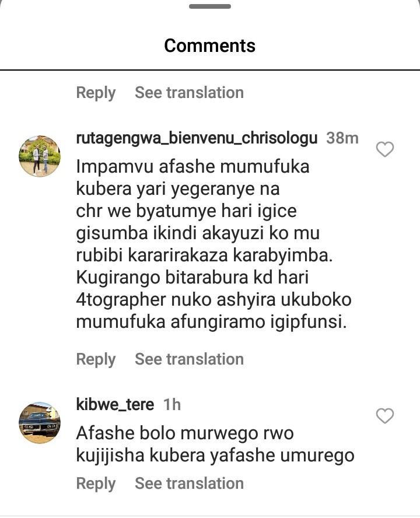The width and height of the screenshot is (420, 518).
Task: Click the topmost See translation link
Action: pyautogui.click(x=190, y=93)
